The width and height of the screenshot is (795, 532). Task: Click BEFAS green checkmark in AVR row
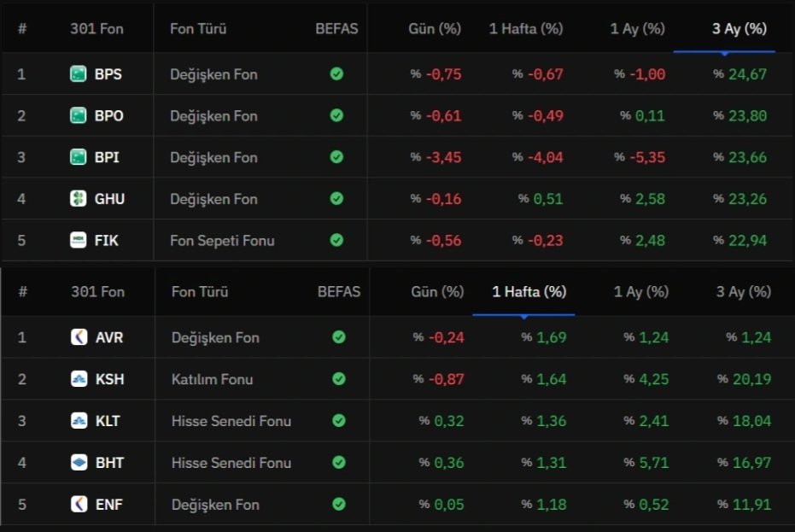tap(339, 336)
